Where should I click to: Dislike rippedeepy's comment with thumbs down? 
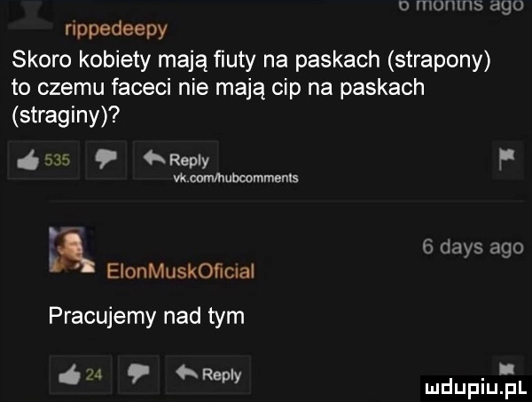[x=106, y=160]
